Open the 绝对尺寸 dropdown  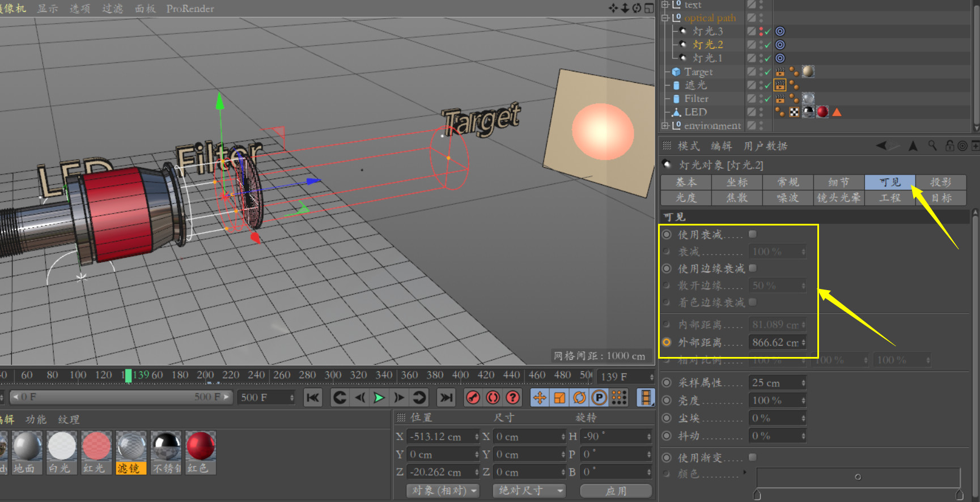pyautogui.click(x=529, y=491)
